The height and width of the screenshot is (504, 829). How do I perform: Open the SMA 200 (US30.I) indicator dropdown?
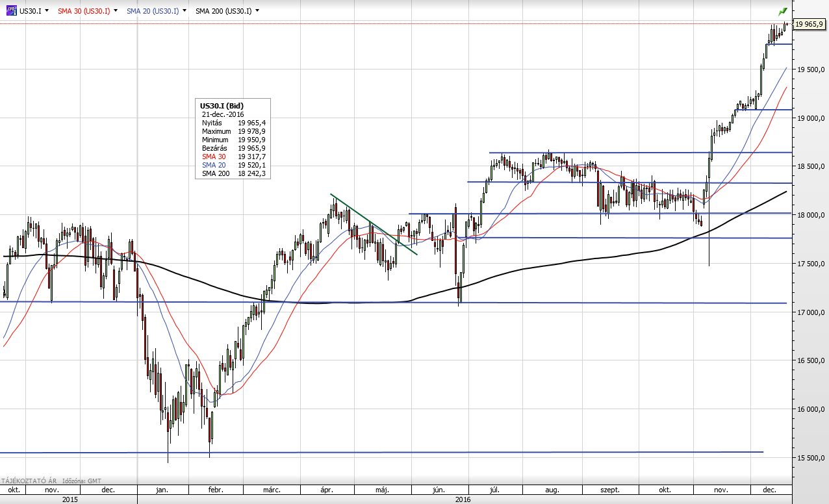pos(257,11)
